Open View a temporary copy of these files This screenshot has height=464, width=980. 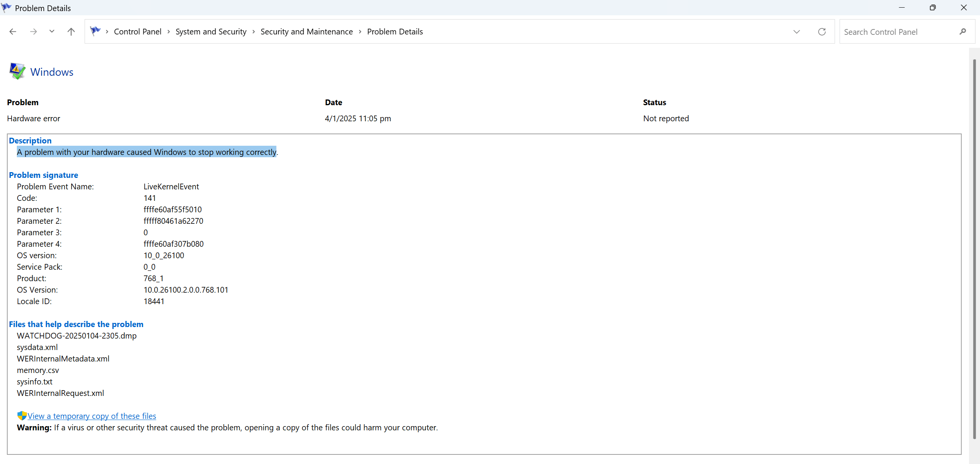click(x=92, y=415)
